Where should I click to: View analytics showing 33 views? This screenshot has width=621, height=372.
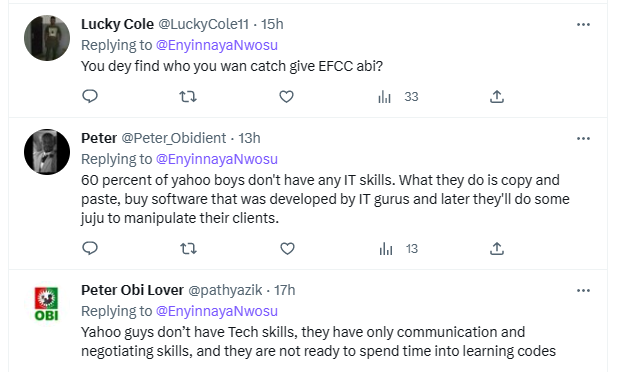pyautogui.click(x=398, y=97)
